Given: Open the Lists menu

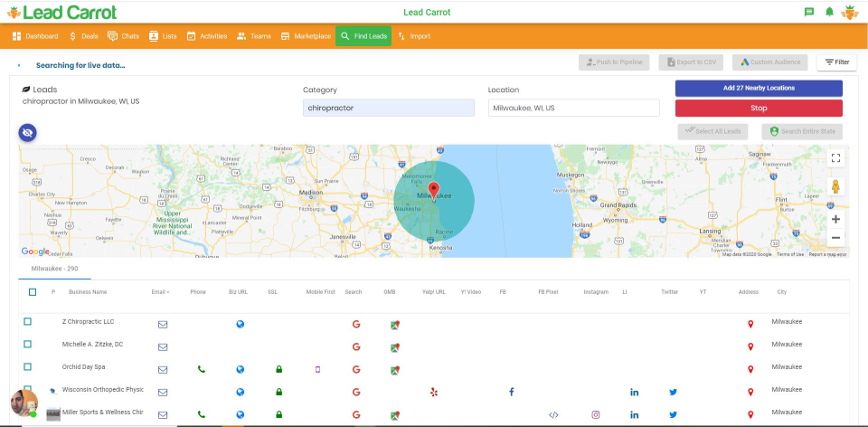Looking at the screenshot, I should click(x=163, y=36).
